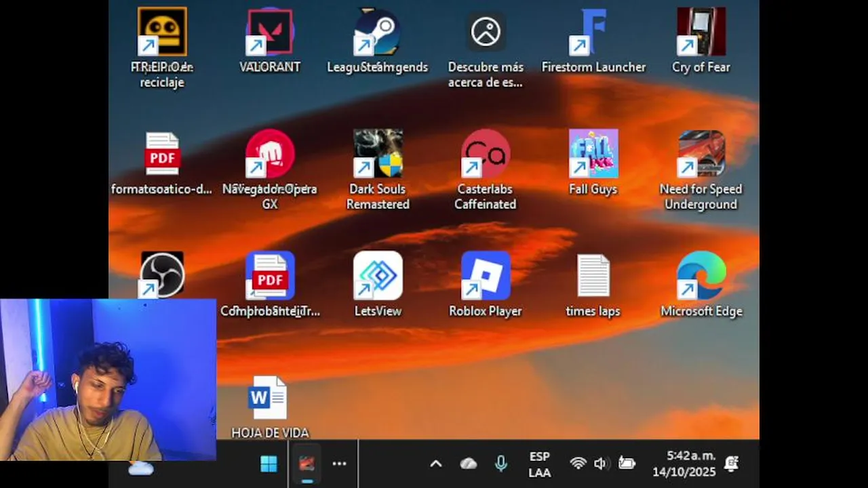Open the clock showing 5:42 a.m.

coord(684,464)
